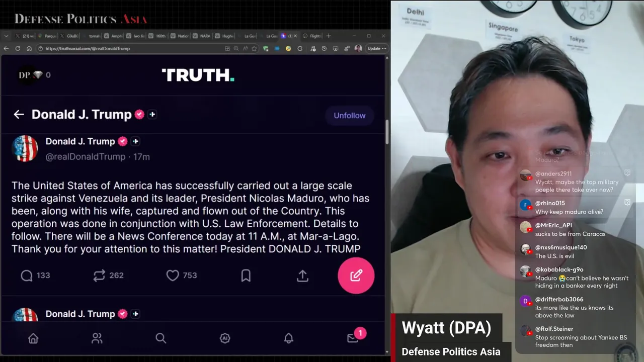Like the post with 753 likes

(x=182, y=275)
